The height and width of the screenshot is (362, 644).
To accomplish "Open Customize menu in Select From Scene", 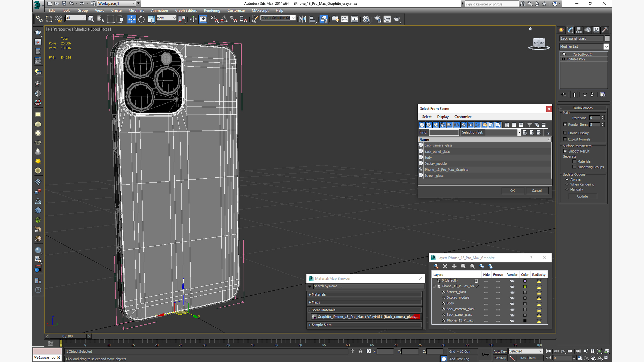I will pos(463,117).
